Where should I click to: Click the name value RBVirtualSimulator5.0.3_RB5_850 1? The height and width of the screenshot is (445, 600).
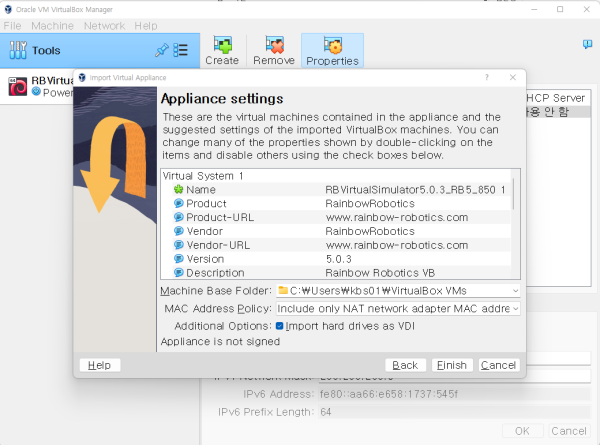pyautogui.click(x=415, y=189)
